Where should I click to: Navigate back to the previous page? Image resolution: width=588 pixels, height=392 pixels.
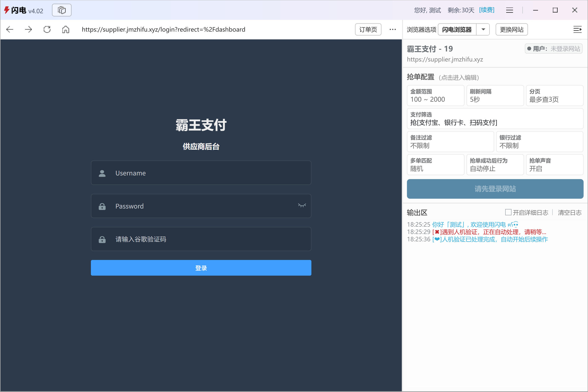(x=10, y=29)
